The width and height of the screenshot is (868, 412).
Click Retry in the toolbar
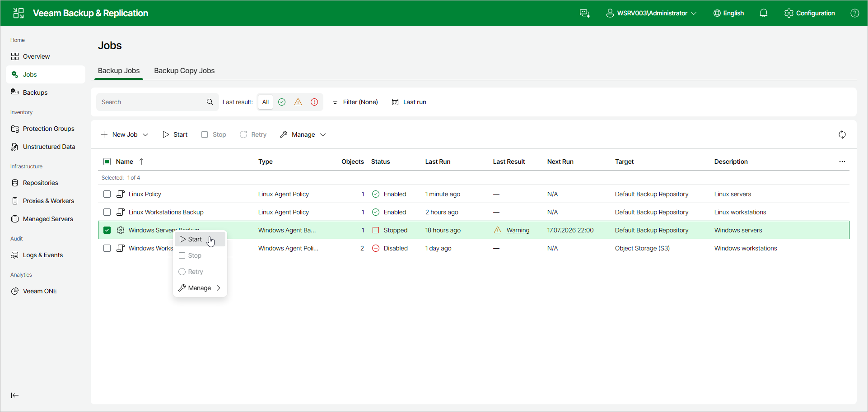(253, 134)
